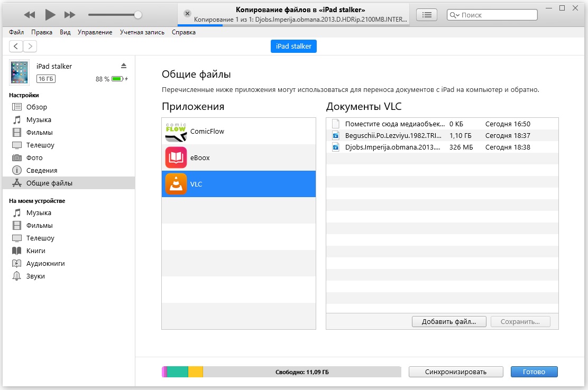The height and width of the screenshot is (390, 588).
Task: Select the Djobs.Imperija.obmana.2013 file
Action: (442, 147)
